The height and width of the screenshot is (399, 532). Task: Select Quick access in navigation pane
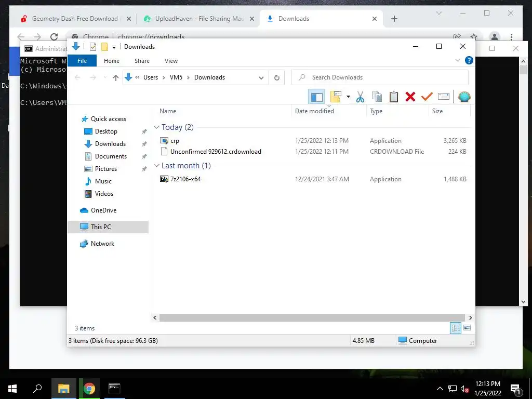108,119
